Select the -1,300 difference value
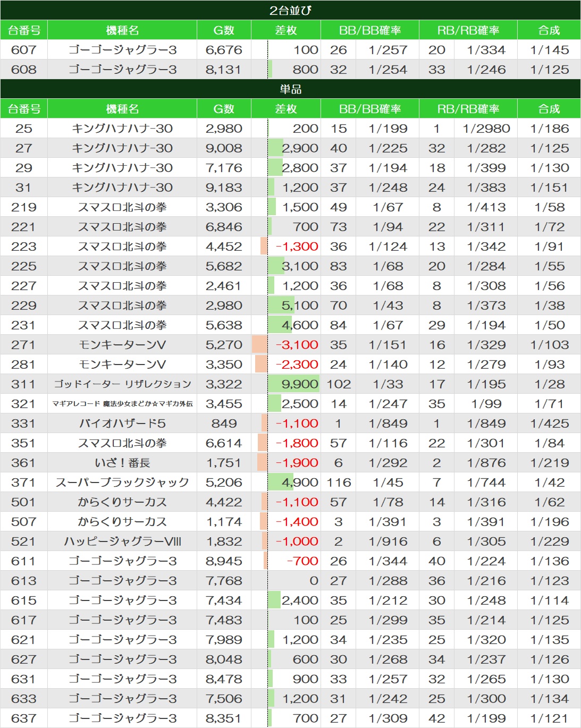 coord(297,247)
